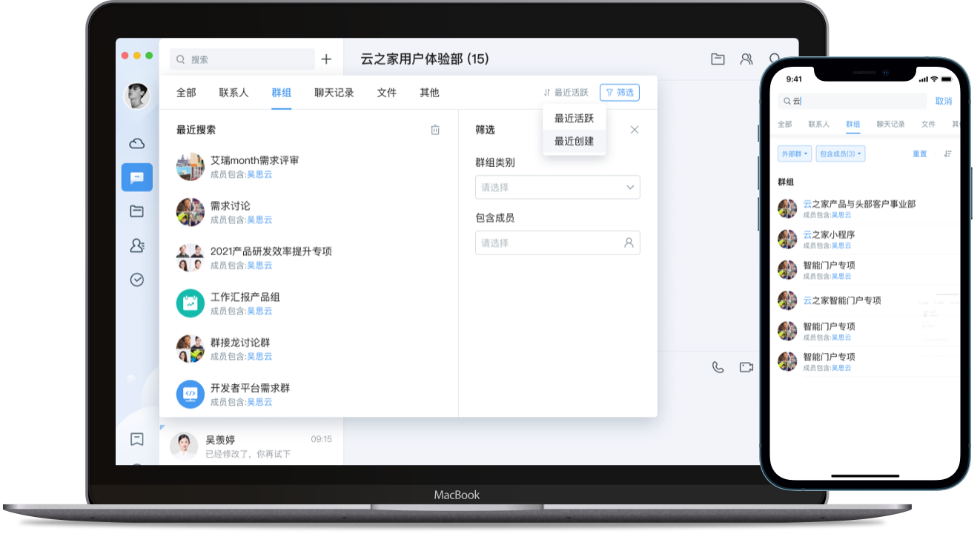Open the 需求讨论 group result
Image resolution: width=980 pixels, height=534 pixels.
[x=309, y=212]
